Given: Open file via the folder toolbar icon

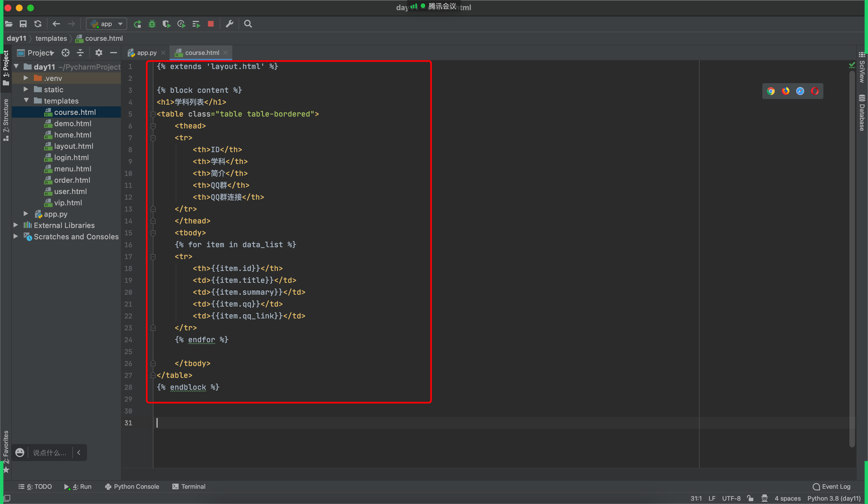Looking at the screenshot, I should pos(9,24).
